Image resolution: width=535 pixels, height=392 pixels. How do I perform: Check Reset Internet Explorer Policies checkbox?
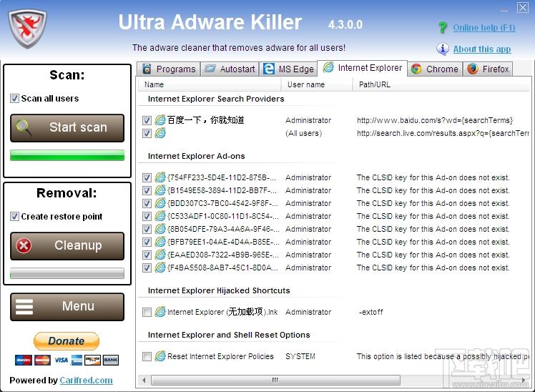tap(147, 356)
